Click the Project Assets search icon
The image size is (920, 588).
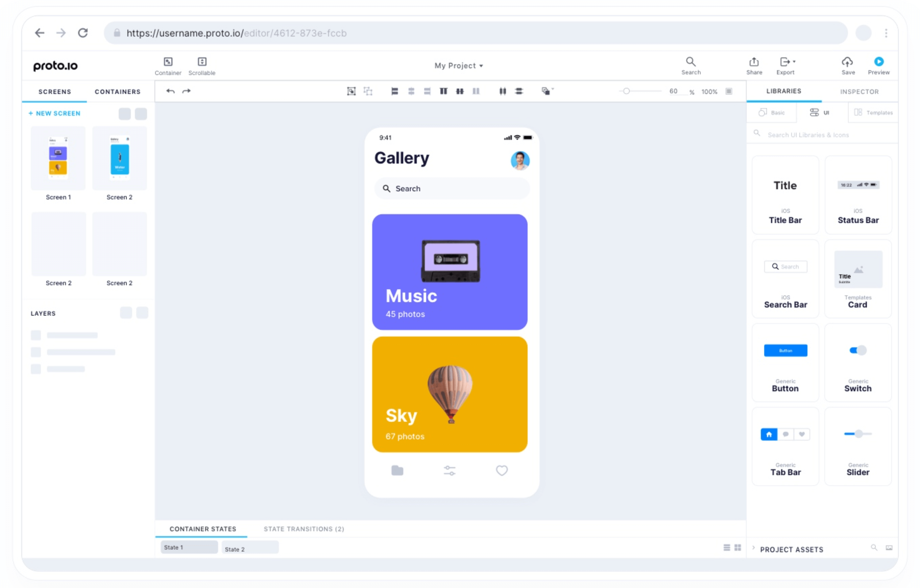tap(874, 548)
